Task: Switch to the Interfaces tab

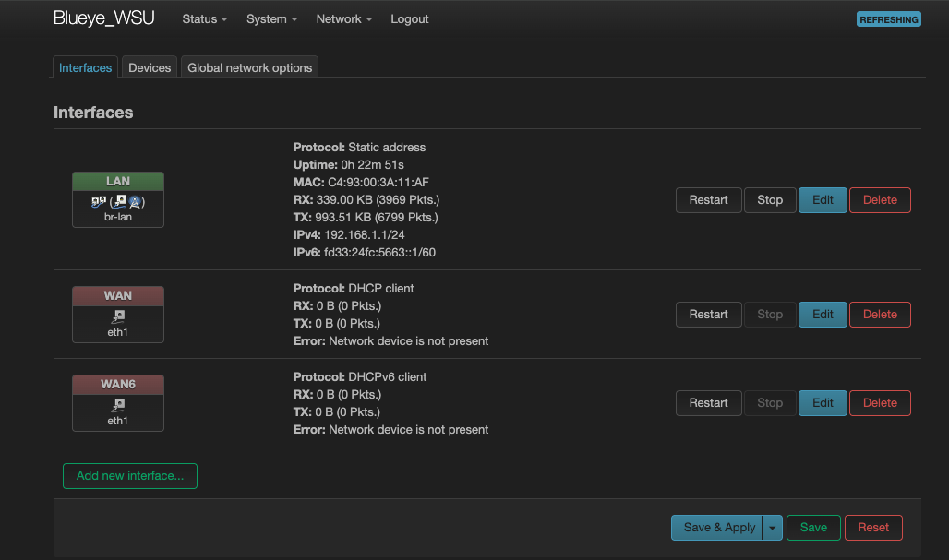Action: (85, 67)
